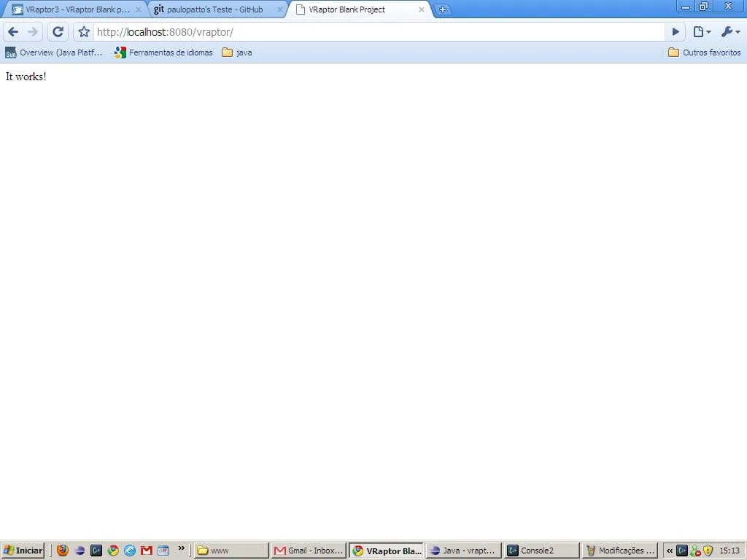This screenshot has height=560, width=747.
Task: Open the Overview (Java Platf... bookmark
Action: 54,52
